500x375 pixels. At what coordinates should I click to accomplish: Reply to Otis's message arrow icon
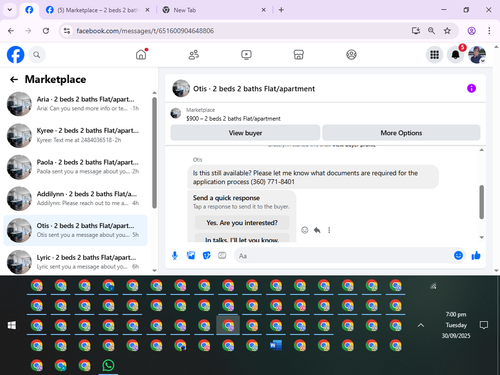pyautogui.click(x=317, y=230)
